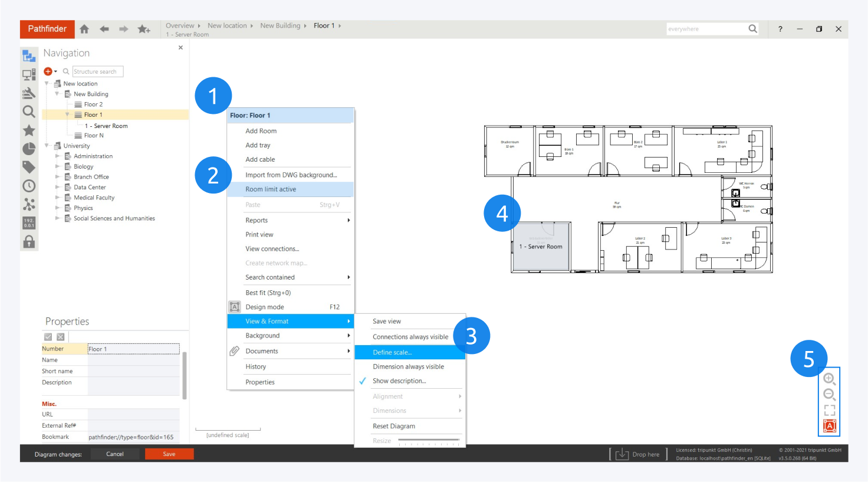Viewport: 868px width, 482px height.
Task: Toggle the Show description option
Action: click(399, 381)
